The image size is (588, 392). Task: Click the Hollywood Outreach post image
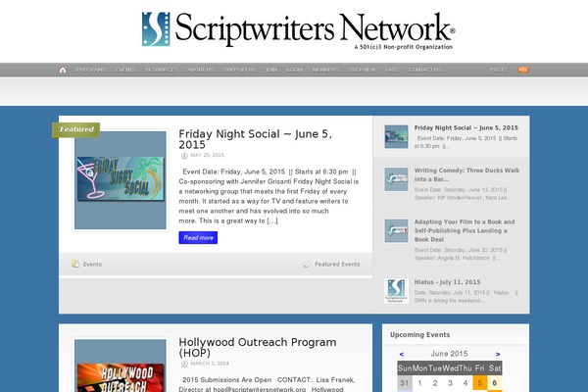click(121, 366)
